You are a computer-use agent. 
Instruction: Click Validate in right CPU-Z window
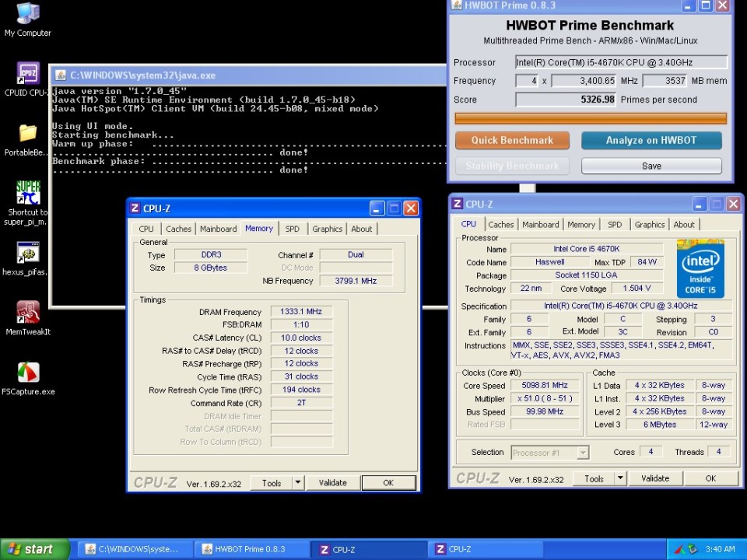tap(655, 478)
